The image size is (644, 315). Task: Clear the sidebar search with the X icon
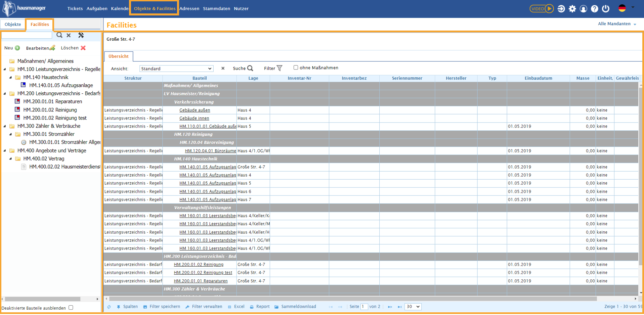click(69, 35)
